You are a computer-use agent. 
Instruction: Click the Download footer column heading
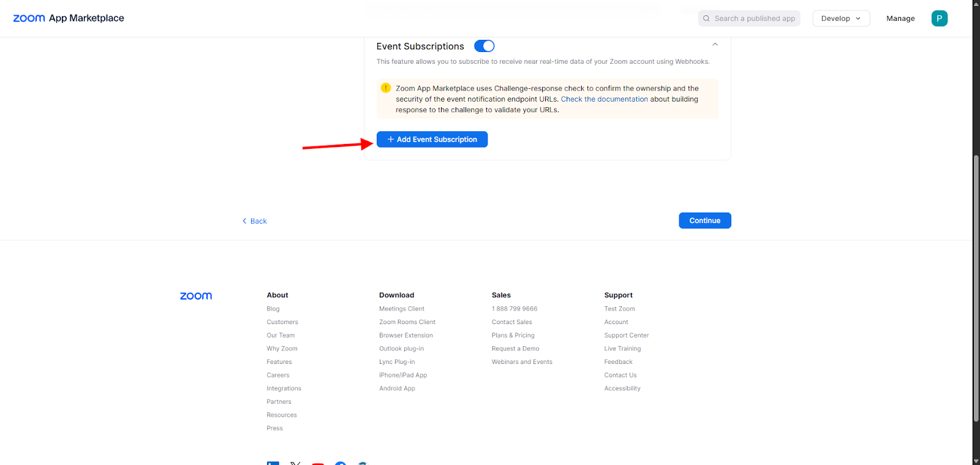point(396,295)
